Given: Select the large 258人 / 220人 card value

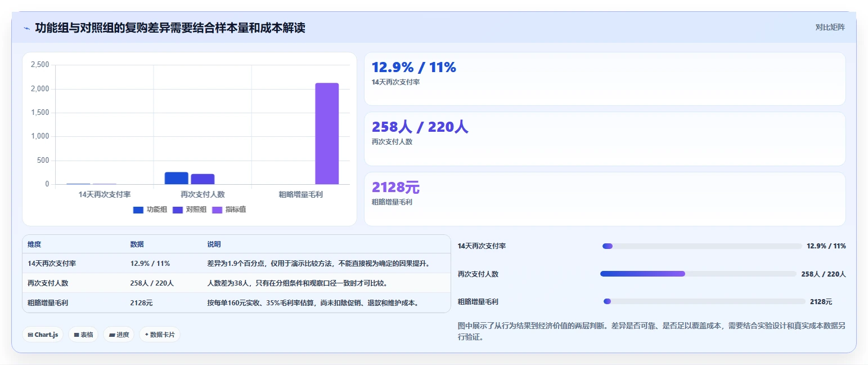Looking at the screenshot, I should (x=420, y=127).
